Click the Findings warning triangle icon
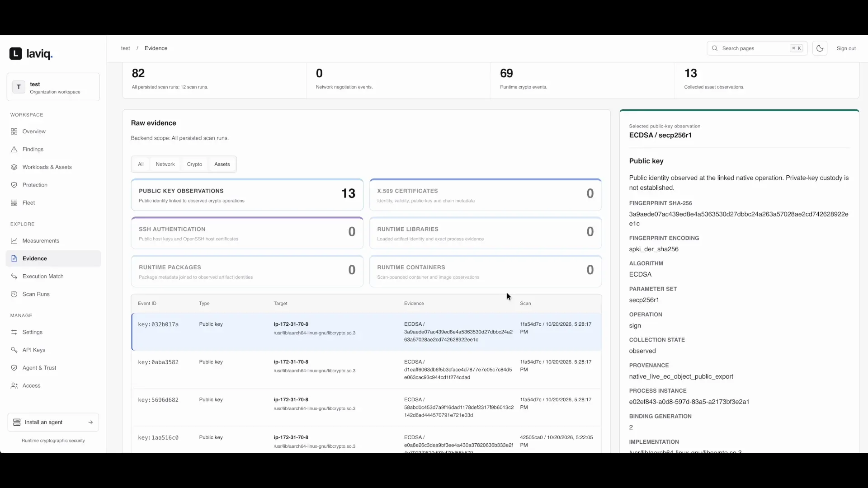This screenshot has width=868, height=488. 14,149
